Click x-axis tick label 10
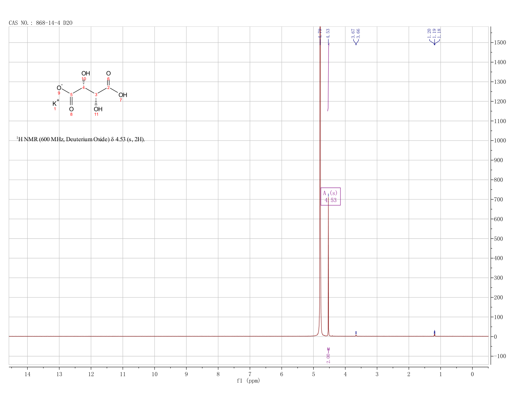Screen dimensions: 532x411 click(x=154, y=374)
